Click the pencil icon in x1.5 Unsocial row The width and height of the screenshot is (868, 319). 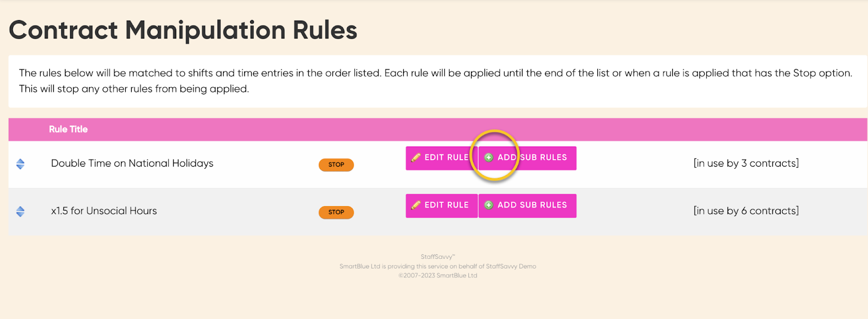point(416,205)
